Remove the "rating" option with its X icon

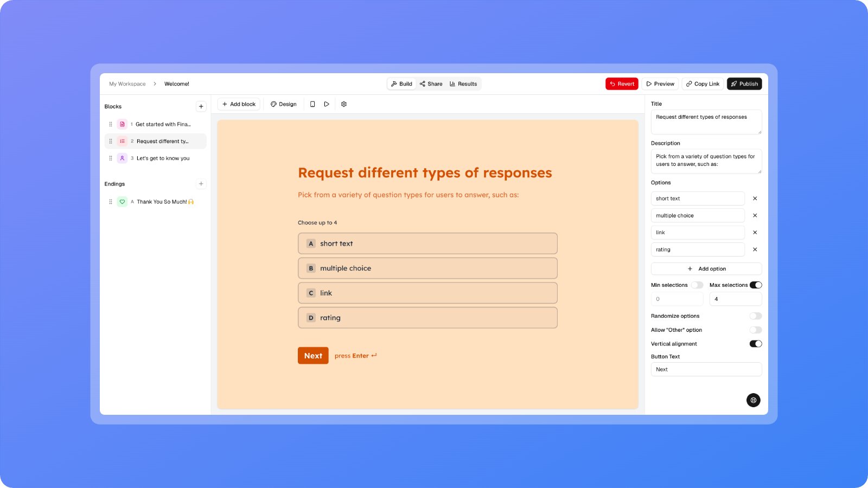(755, 249)
